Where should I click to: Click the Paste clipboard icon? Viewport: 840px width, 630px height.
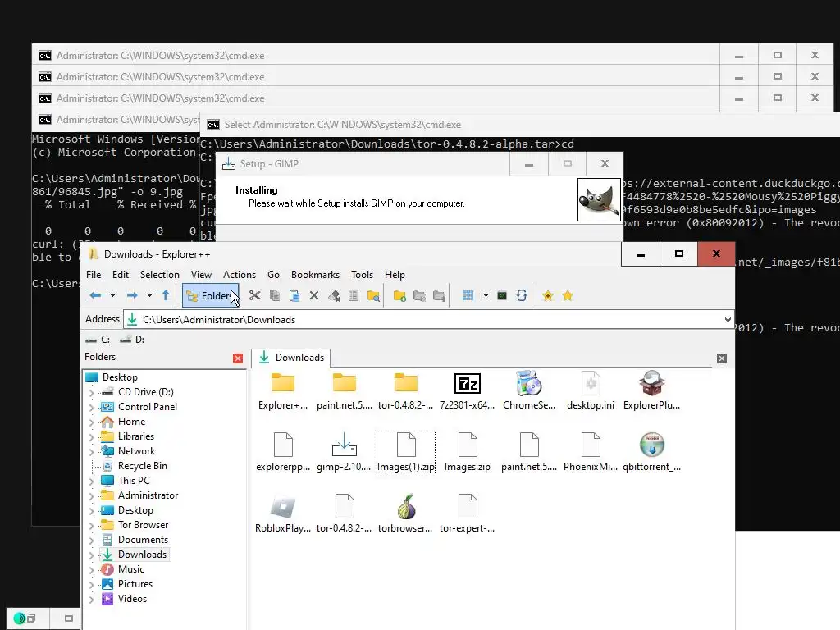(x=294, y=295)
